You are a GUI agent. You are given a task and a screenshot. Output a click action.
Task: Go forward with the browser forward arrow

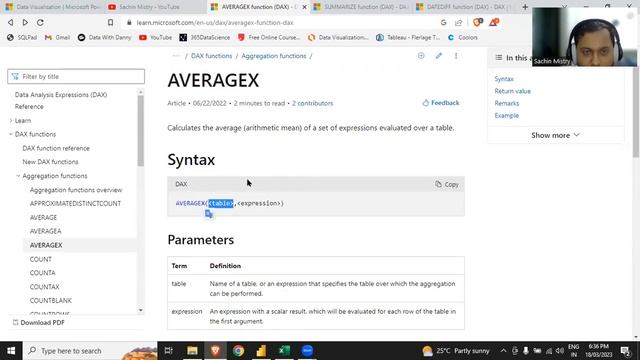(x=25, y=22)
